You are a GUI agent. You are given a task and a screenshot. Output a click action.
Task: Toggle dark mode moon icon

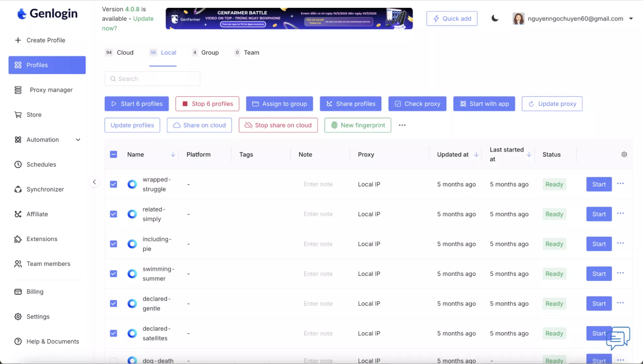point(495,18)
